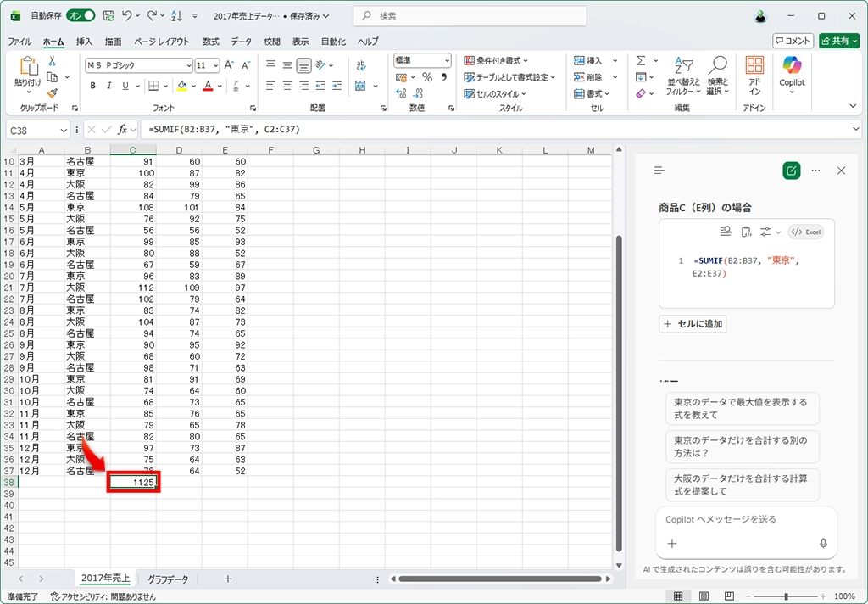Click the 共有 share button

point(839,41)
